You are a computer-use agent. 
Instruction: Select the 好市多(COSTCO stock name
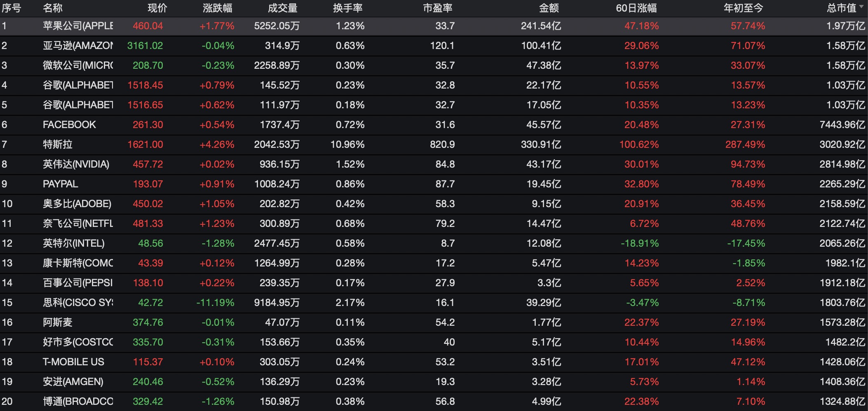(x=78, y=342)
